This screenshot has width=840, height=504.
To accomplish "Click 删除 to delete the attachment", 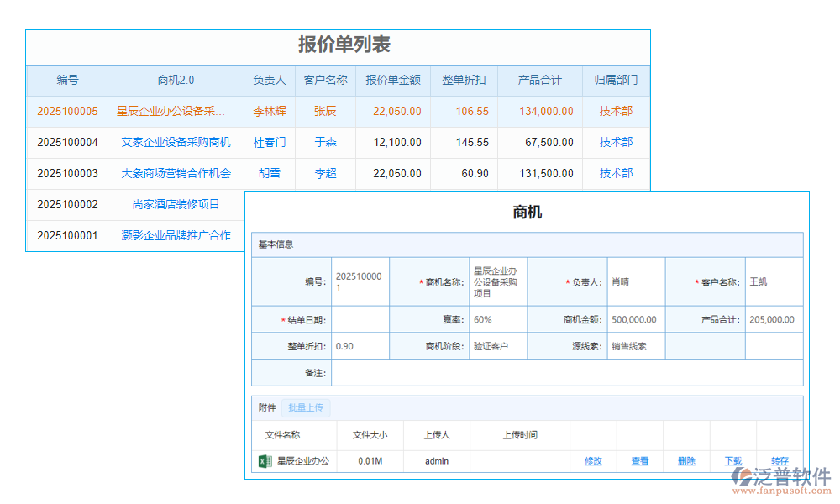I will tap(685, 460).
